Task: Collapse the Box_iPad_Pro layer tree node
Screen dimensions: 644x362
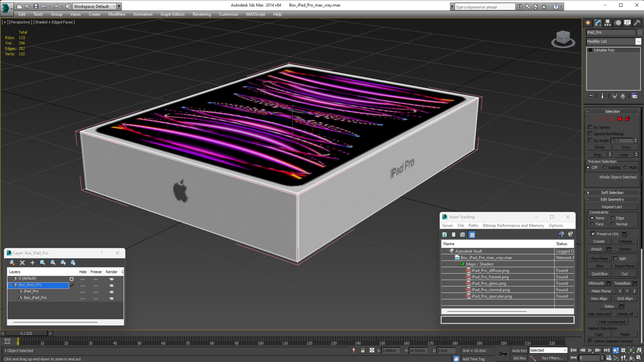Action: (10, 285)
